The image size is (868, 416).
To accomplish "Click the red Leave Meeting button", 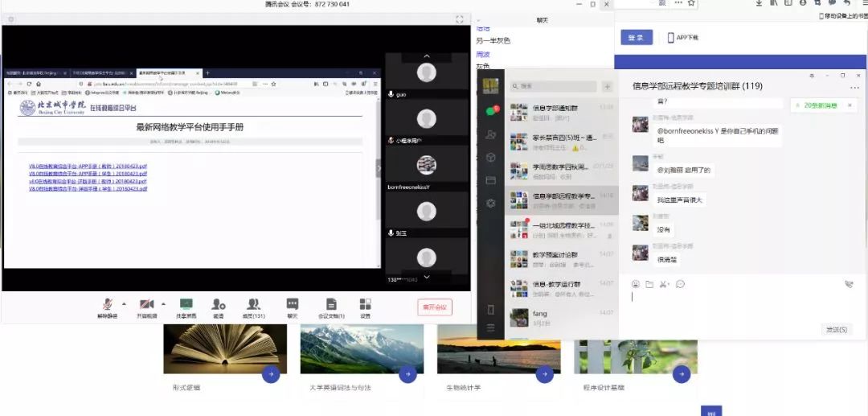I will click(x=435, y=307).
